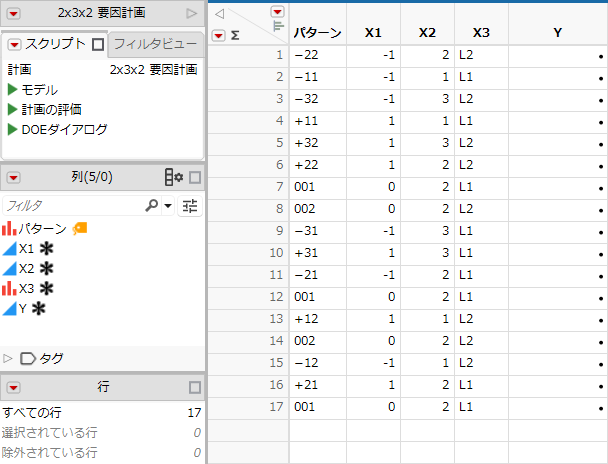Open the 列(5/0) panel red triangle menu
This screenshot has width=608, height=464.
click(x=14, y=178)
